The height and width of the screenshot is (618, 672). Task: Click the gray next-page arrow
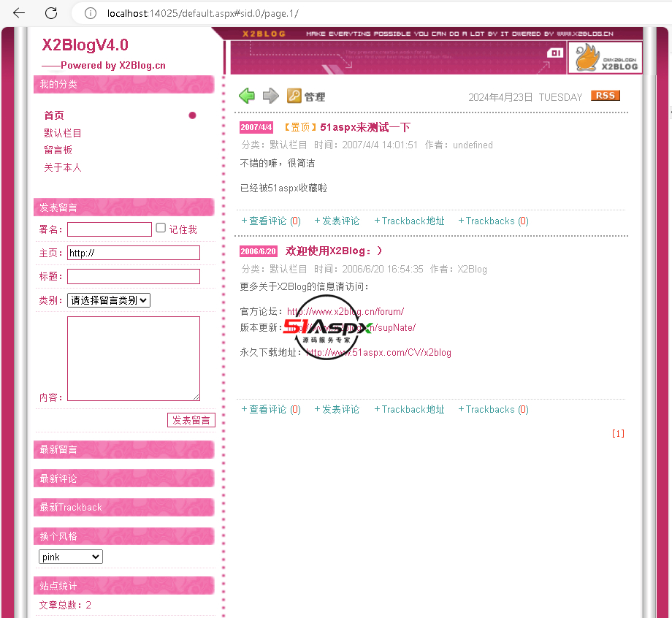(270, 96)
